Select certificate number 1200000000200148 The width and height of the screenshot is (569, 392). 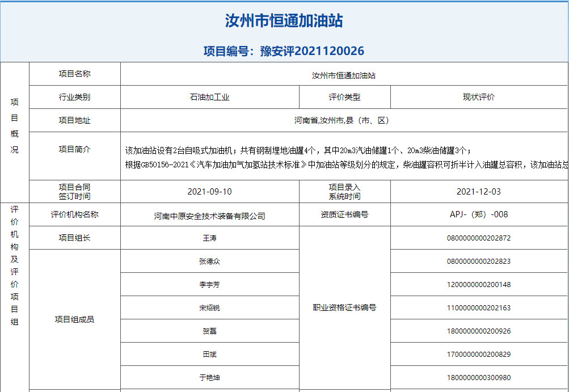[x=479, y=285]
